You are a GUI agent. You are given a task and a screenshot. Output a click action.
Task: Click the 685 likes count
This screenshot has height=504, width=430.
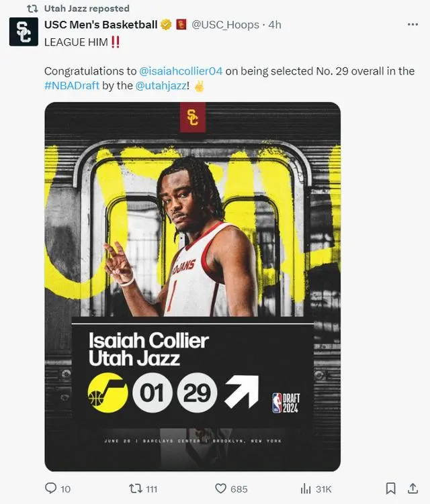239,489
